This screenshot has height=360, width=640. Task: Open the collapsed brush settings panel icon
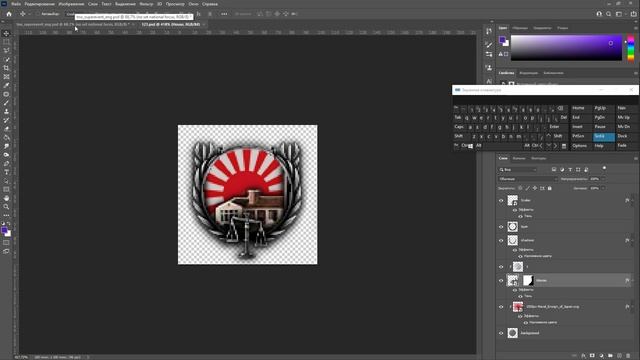489,44
